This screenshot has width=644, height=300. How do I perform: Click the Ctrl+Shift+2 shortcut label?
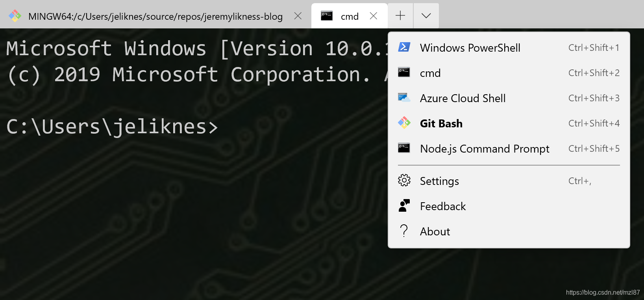point(594,73)
